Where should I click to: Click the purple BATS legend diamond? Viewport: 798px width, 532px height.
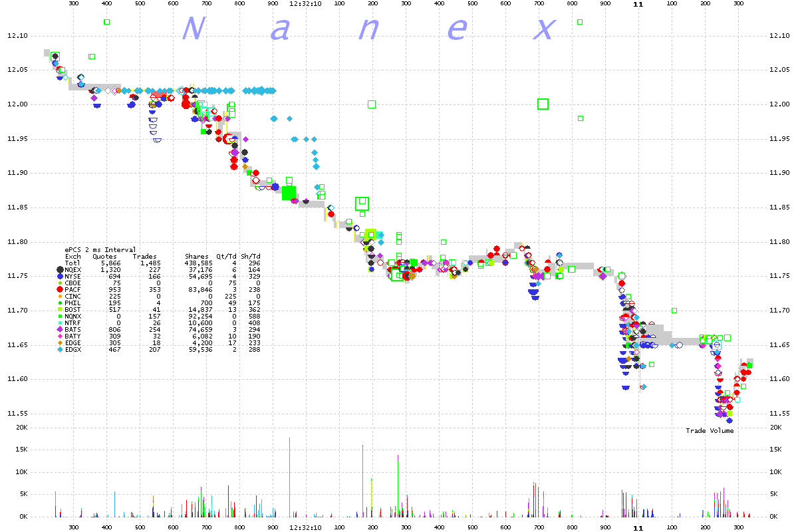click(x=61, y=329)
